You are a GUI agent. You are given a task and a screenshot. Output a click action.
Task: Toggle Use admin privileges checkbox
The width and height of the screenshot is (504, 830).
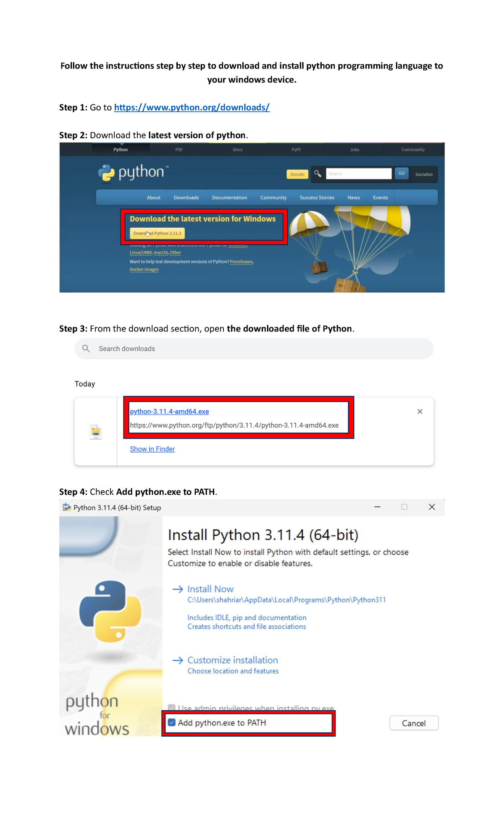coord(172,708)
